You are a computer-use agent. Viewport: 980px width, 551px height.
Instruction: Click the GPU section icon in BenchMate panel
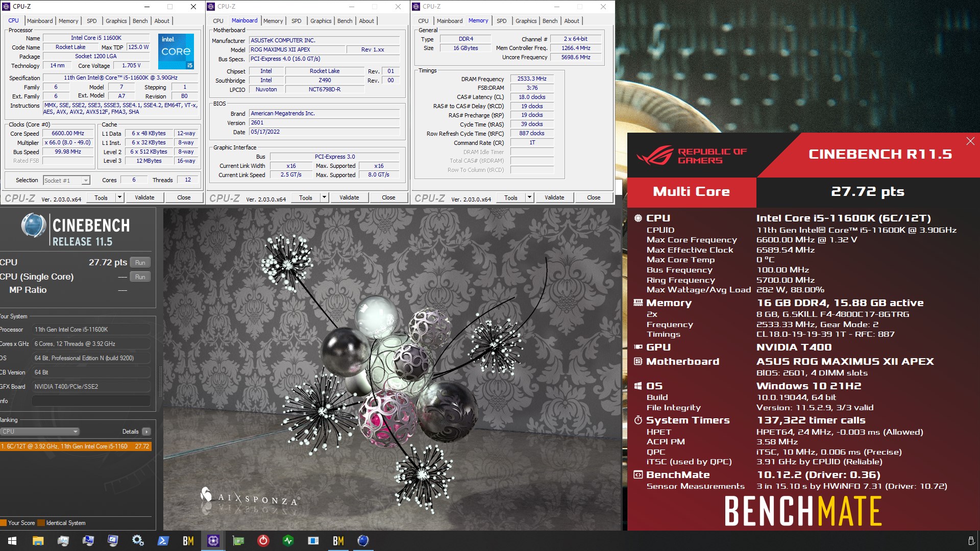[638, 347]
